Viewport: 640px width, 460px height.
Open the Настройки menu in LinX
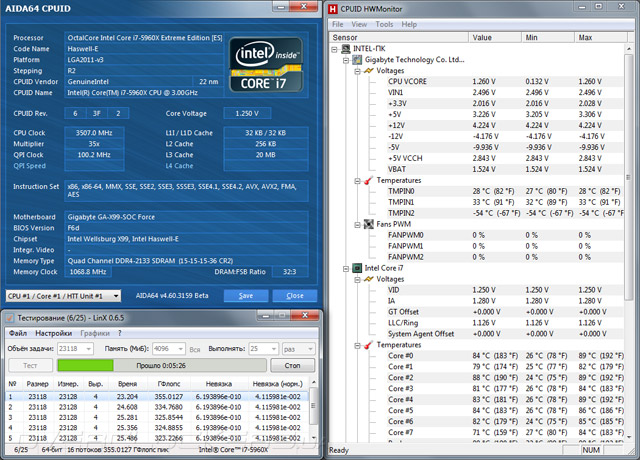click(53, 333)
